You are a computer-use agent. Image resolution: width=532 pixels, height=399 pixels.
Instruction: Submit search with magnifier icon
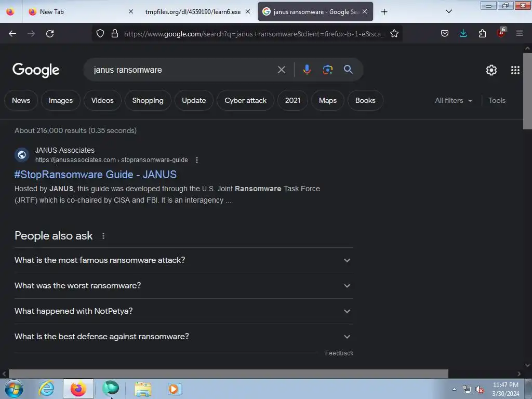pyautogui.click(x=348, y=70)
